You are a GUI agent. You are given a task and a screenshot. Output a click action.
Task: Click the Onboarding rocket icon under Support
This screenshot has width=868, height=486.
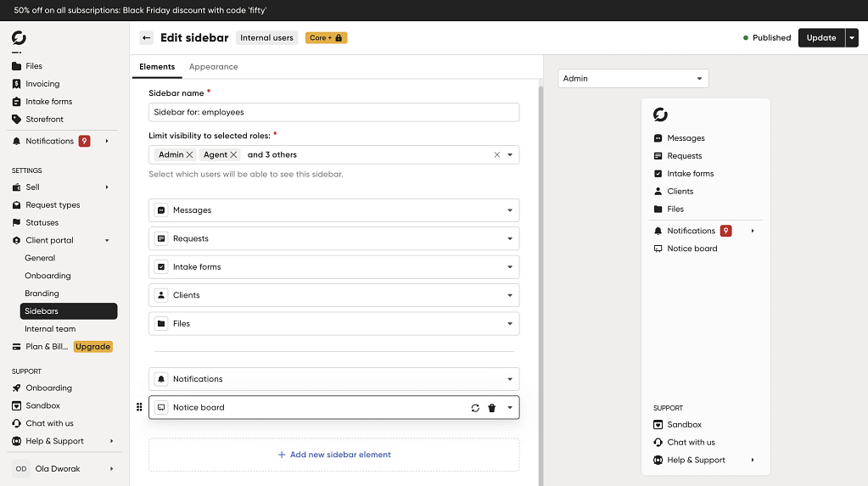[17, 388]
